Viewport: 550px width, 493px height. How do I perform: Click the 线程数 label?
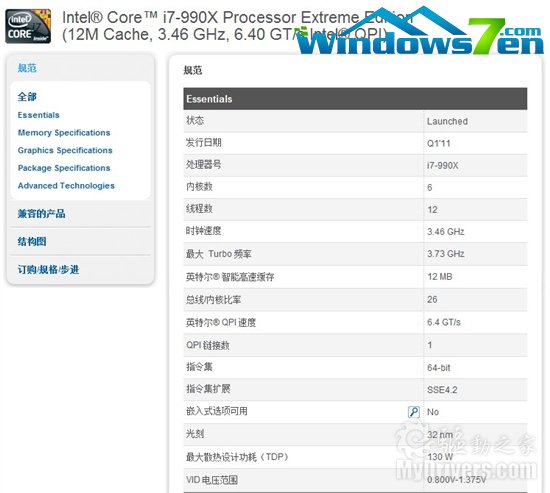[x=199, y=209]
